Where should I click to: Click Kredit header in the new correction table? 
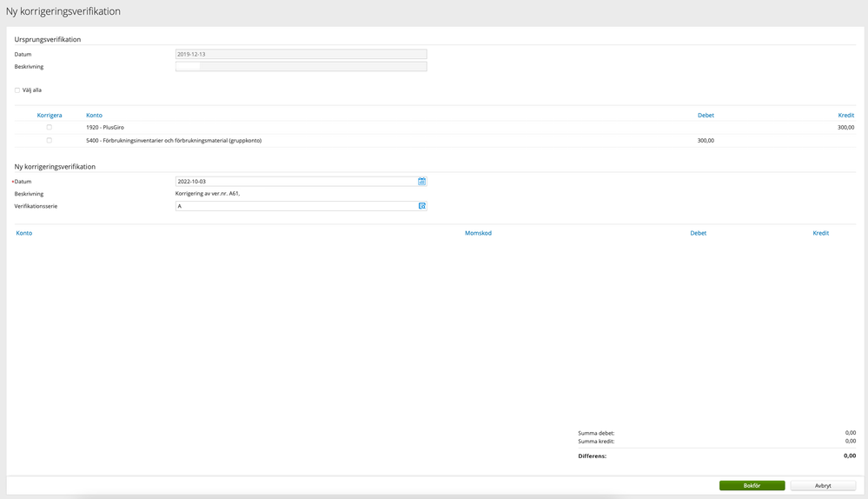(820, 233)
